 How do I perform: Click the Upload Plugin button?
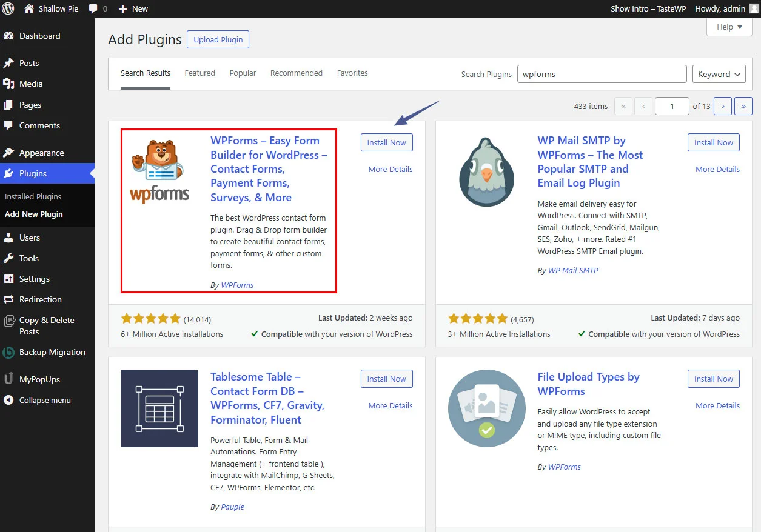click(x=218, y=40)
